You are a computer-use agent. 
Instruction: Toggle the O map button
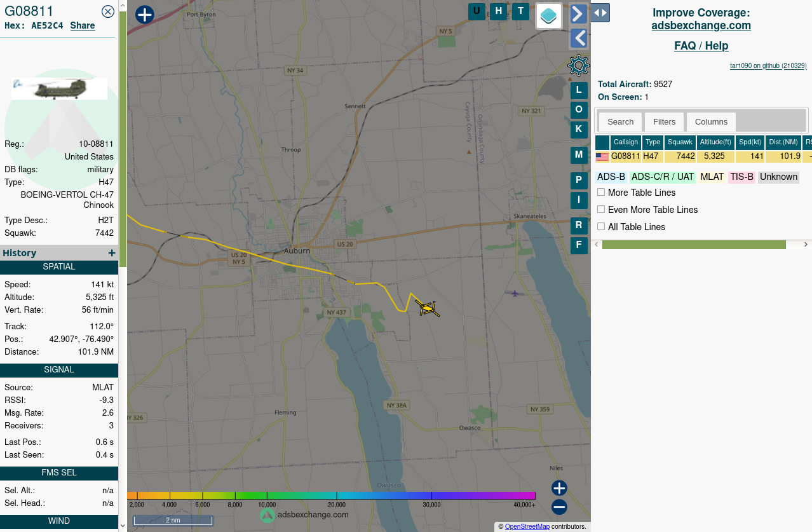point(579,110)
